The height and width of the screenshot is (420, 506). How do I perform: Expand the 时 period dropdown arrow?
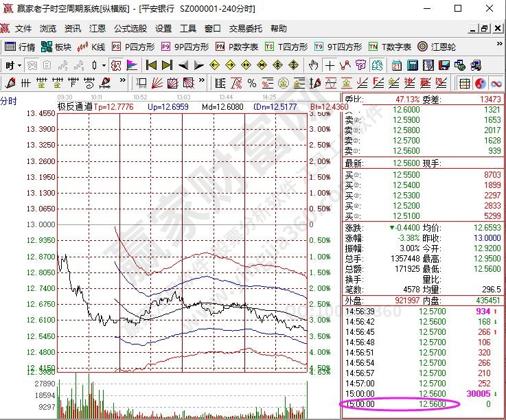[19, 65]
